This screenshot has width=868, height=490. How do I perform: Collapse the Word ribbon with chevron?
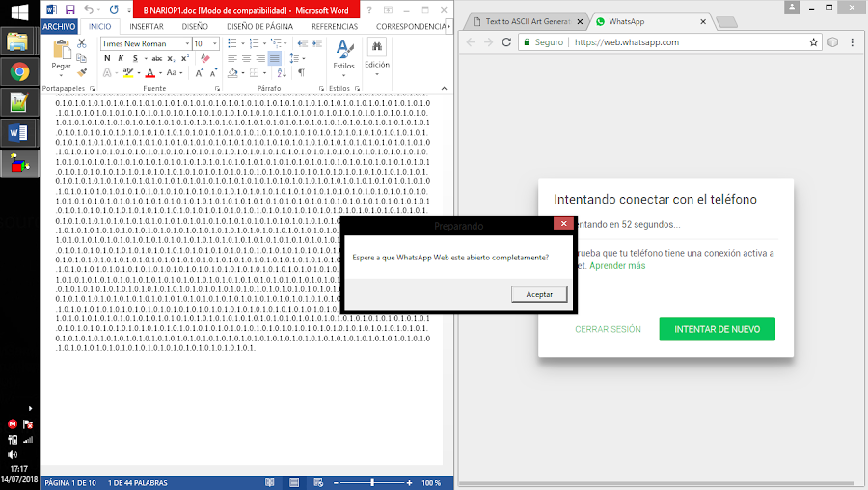pos(444,88)
